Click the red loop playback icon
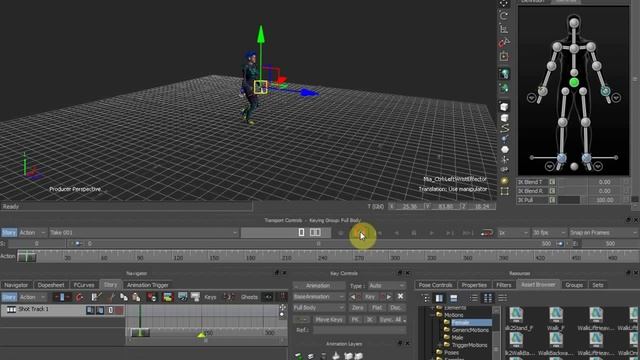 (x=487, y=233)
